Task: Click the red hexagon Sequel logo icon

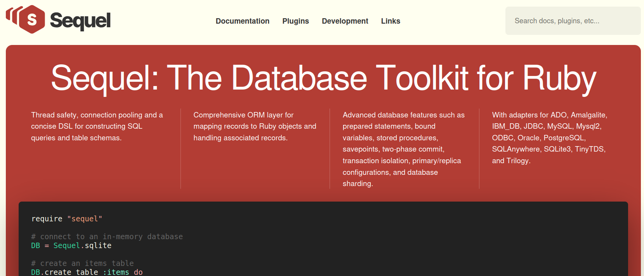Action: [26, 19]
